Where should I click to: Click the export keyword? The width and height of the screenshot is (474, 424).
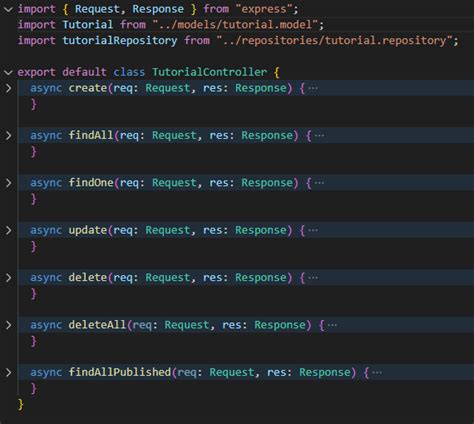pos(37,72)
